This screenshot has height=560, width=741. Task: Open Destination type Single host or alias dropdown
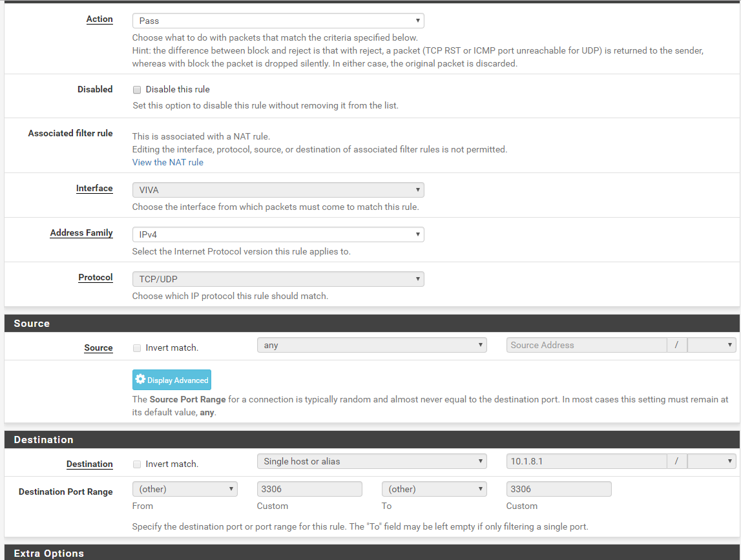371,462
